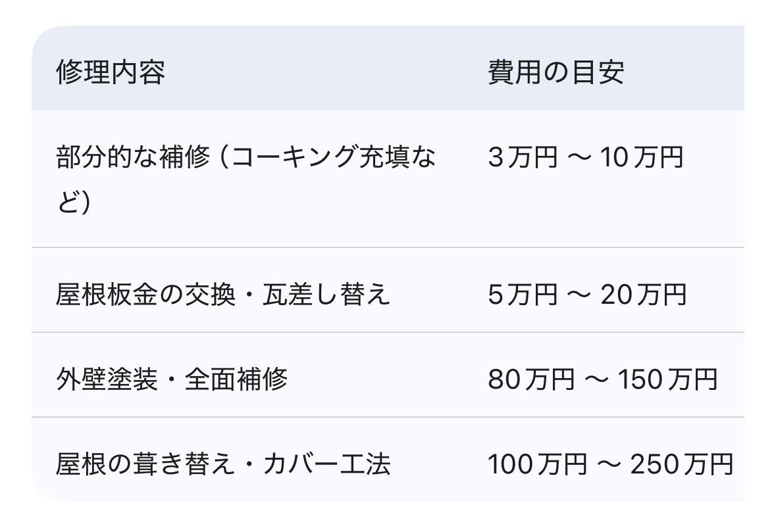Click the "修理内容" column header
Screen dimensions: 776x532
tap(111, 72)
